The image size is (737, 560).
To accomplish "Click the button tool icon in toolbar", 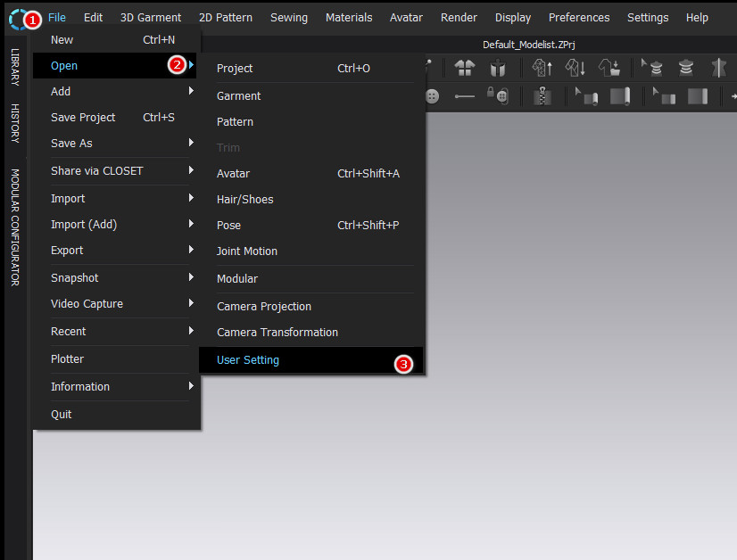I will (432, 96).
